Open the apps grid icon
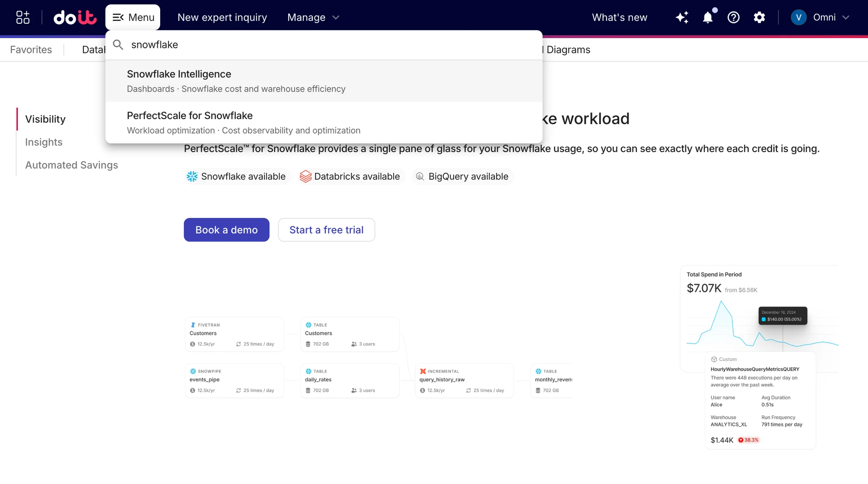The height and width of the screenshot is (484, 868). 23,17
